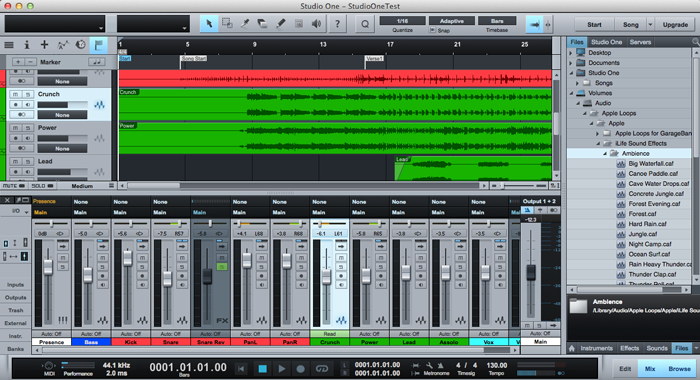
Task: Expand the Documents tree item
Action: pyautogui.click(x=571, y=63)
